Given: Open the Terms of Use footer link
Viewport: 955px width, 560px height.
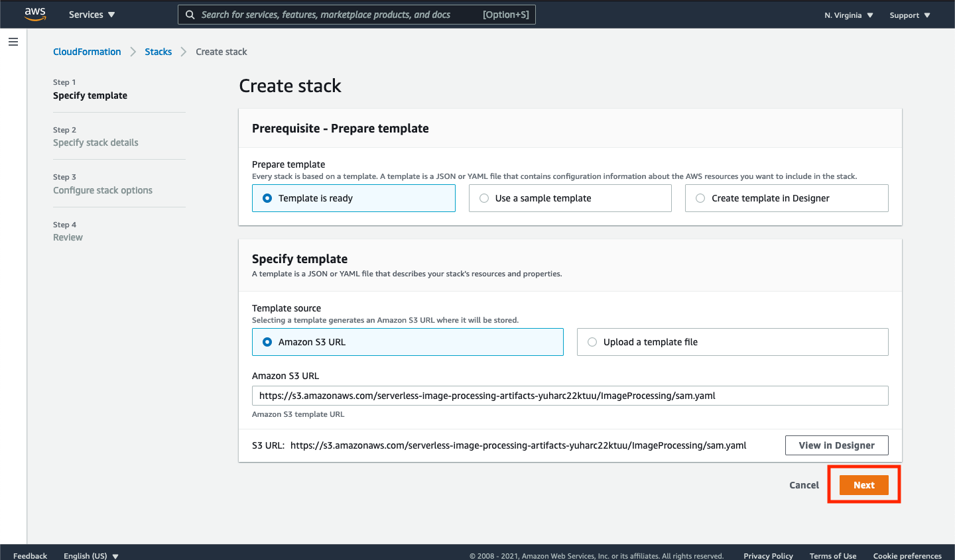Looking at the screenshot, I should (833, 555).
